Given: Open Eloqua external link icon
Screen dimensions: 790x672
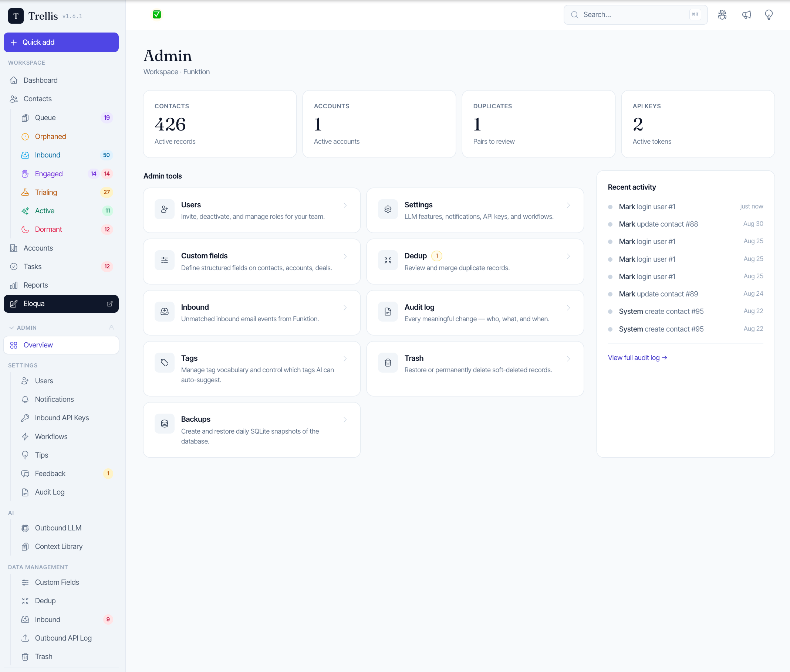Looking at the screenshot, I should point(110,303).
